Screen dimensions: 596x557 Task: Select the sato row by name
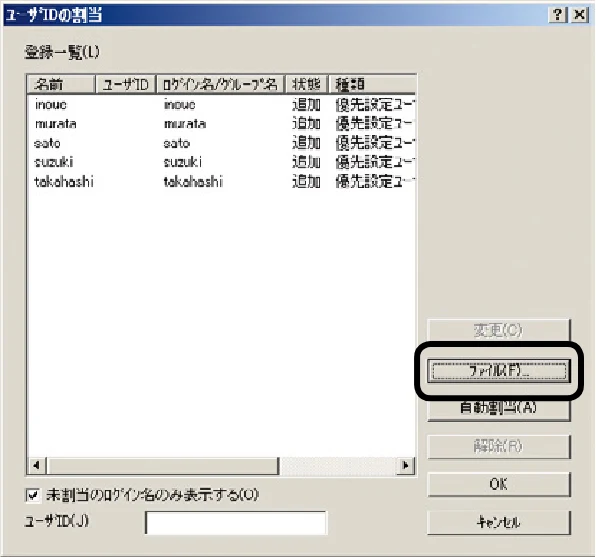point(47,143)
